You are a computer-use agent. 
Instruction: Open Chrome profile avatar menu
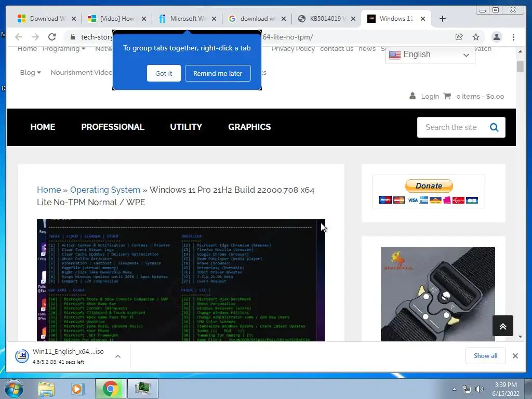click(x=496, y=37)
